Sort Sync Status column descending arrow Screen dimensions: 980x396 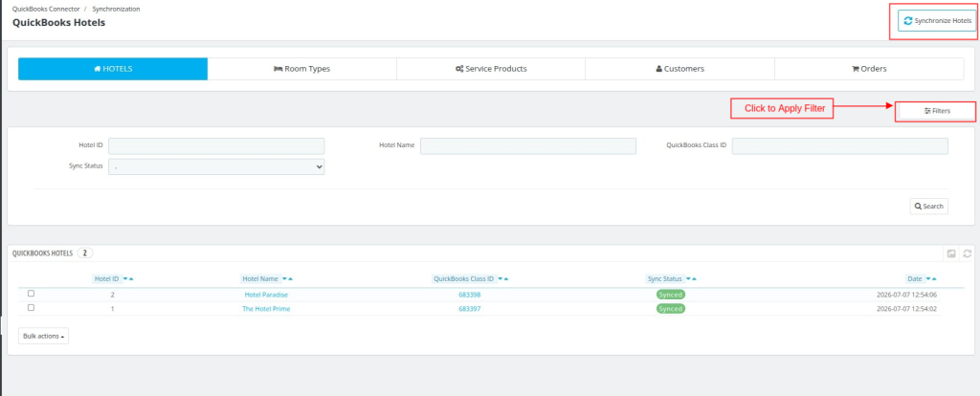(x=688, y=278)
